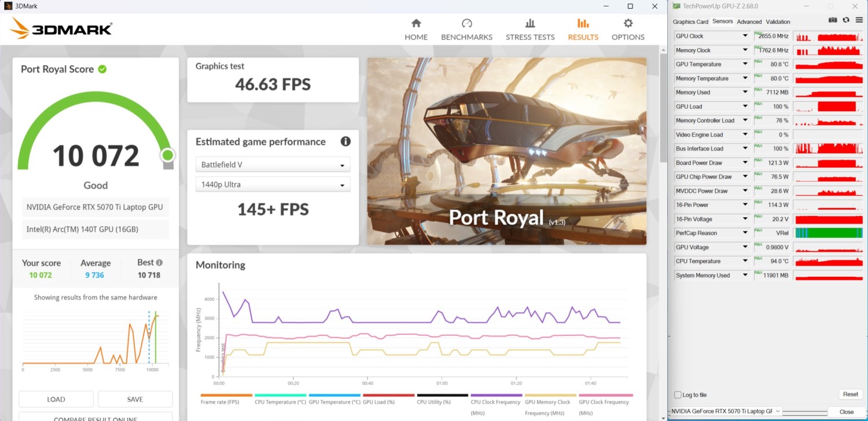The image size is (868, 421).
Task: Go to BENCHMARKS in 3DMark
Action: 466,30
